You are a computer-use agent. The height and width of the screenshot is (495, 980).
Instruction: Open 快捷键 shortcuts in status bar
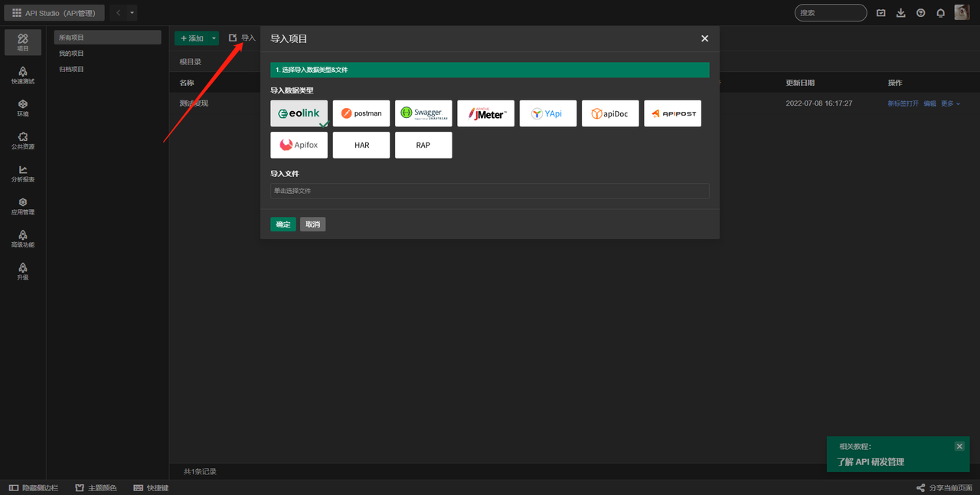pyautogui.click(x=151, y=488)
